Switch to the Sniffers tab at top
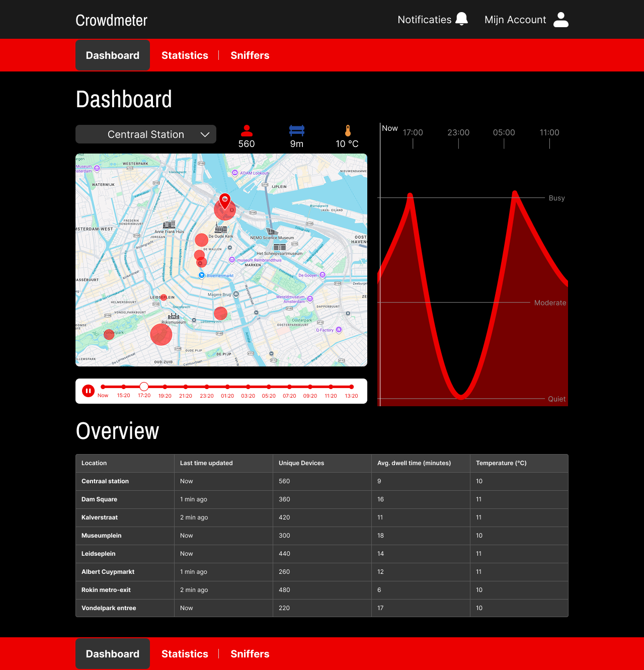 tap(250, 55)
